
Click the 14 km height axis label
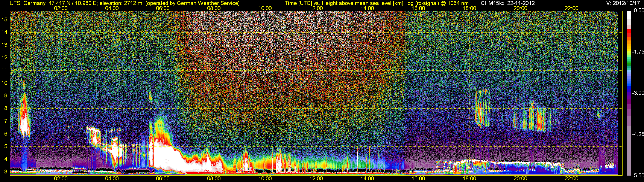click(x=5, y=32)
